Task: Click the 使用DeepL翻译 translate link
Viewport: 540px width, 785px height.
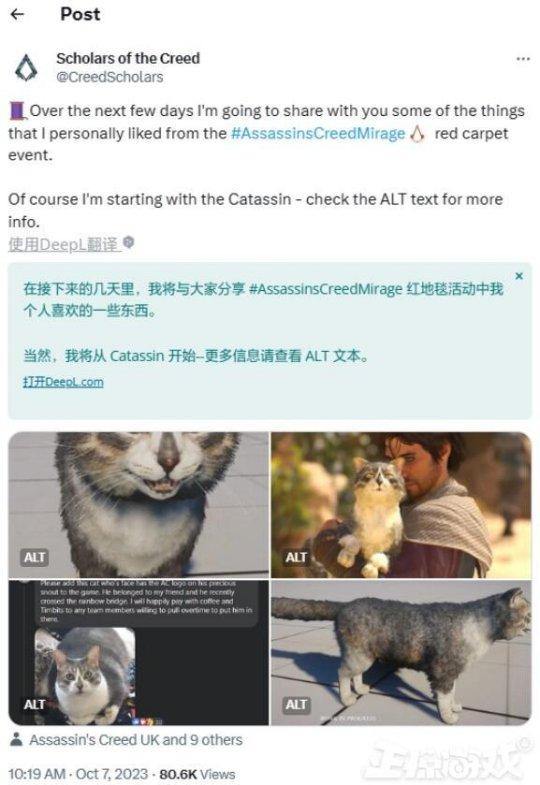Action: pos(63,244)
